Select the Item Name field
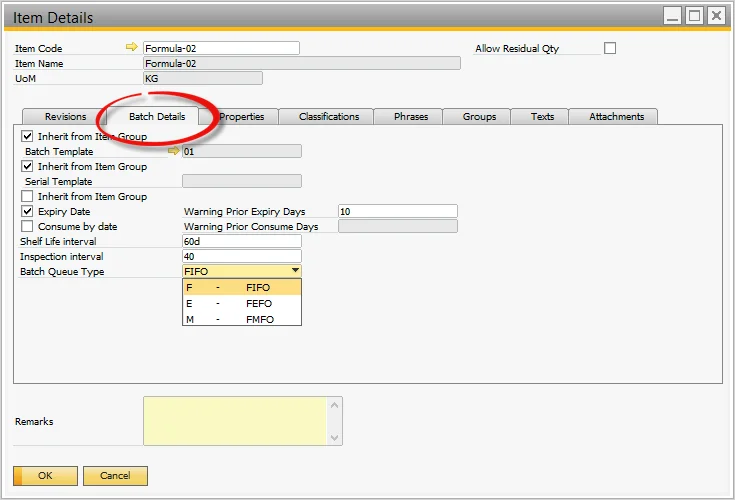 (x=302, y=63)
